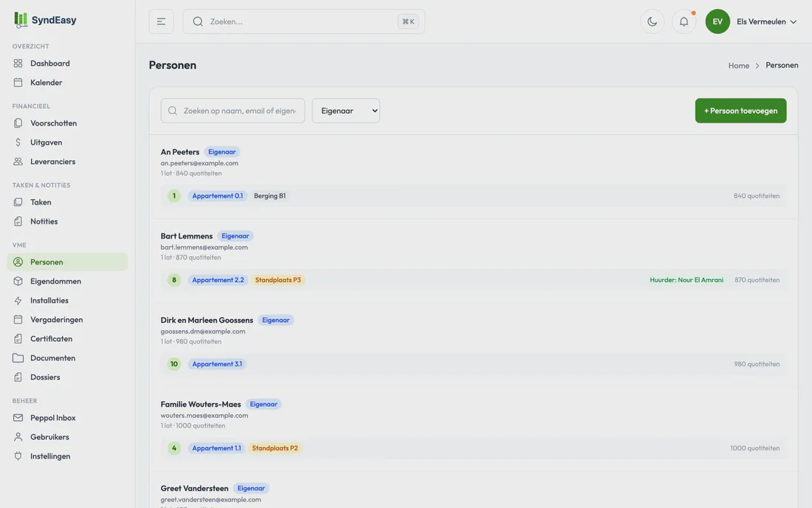Click the Notities sidebar icon
The width and height of the screenshot is (812, 508).
18,221
